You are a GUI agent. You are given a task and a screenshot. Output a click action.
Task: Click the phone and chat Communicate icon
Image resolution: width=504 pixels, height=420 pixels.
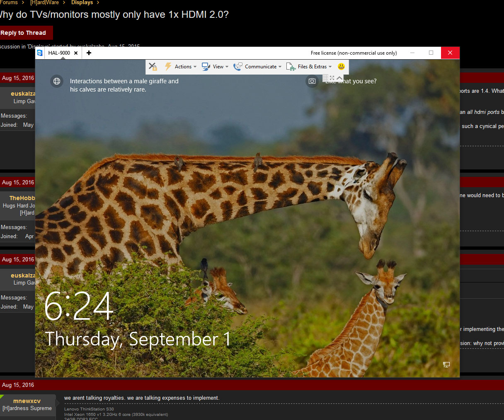[x=238, y=66]
